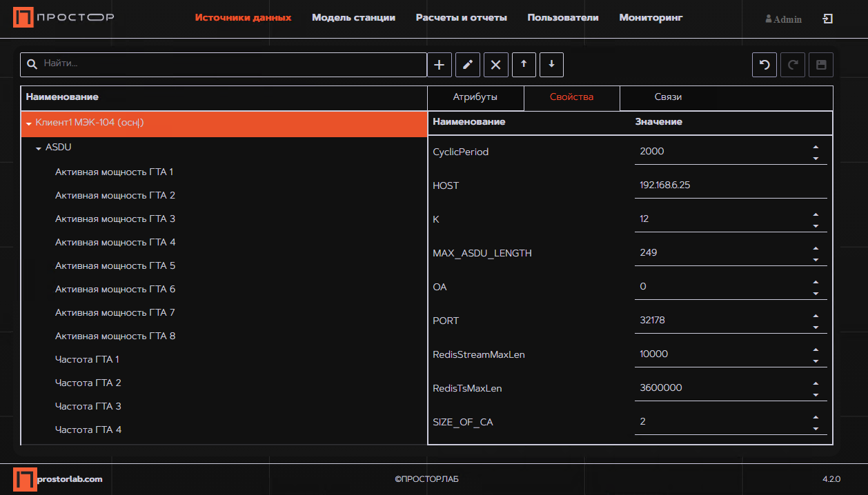The image size is (868, 495).
Task: Increase the CyclicPeriod value with up arrow
Action: (x=816, y=147)
